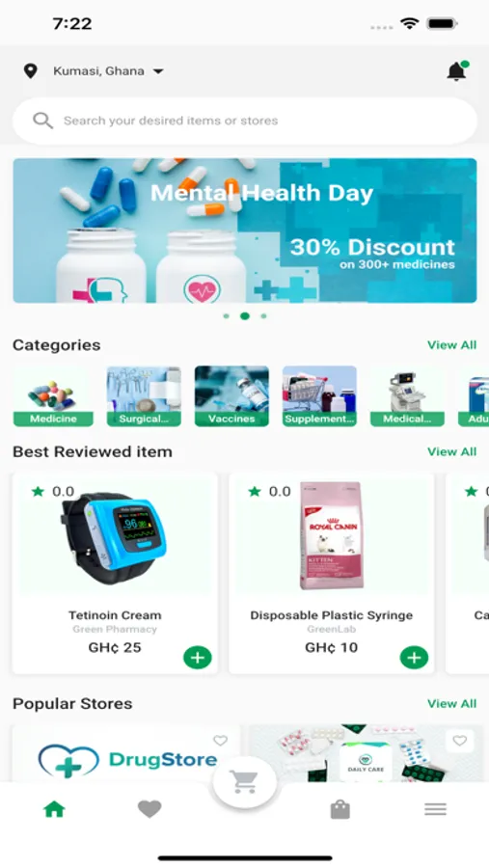Screen dimensions: 489x868
Task: Focus the search items or stores field
Action: click(244, 121)
